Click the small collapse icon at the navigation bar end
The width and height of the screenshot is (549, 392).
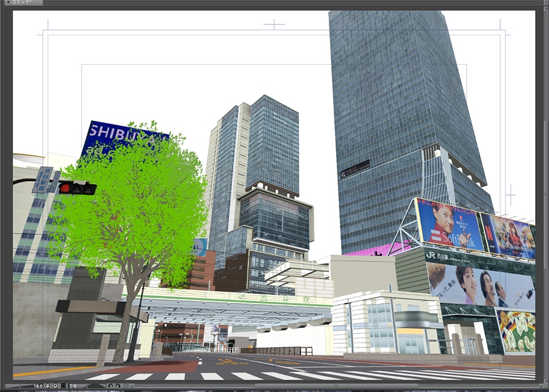coord(133,385)
